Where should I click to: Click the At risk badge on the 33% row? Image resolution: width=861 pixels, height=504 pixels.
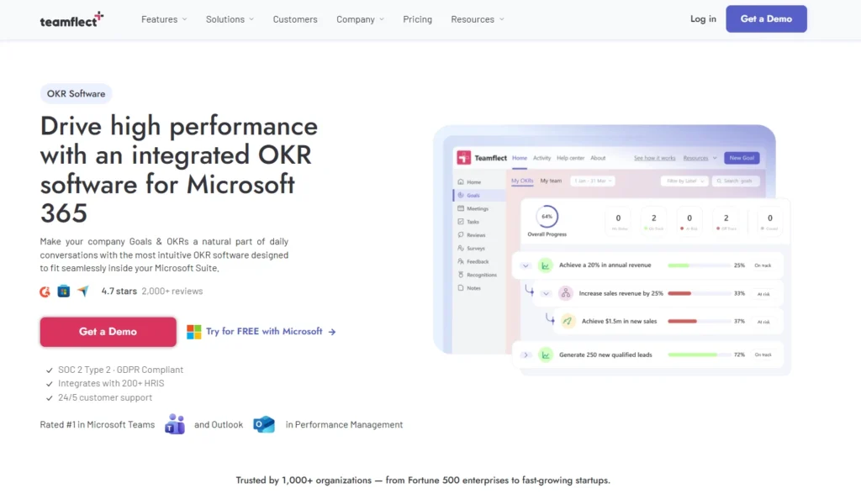pos(763,294)
